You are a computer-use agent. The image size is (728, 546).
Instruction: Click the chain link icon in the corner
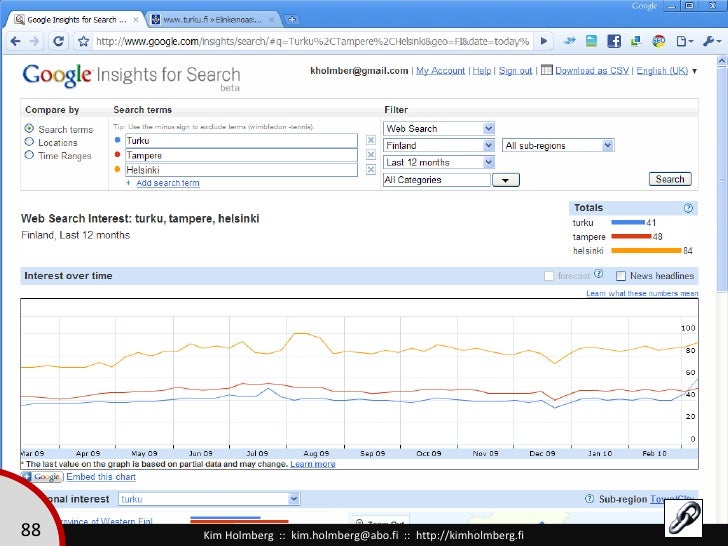pos(683,518)
